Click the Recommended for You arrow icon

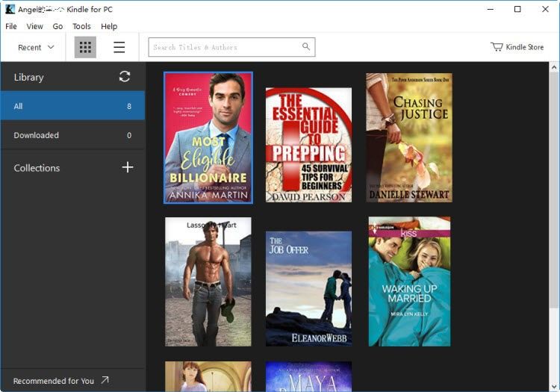105,380
